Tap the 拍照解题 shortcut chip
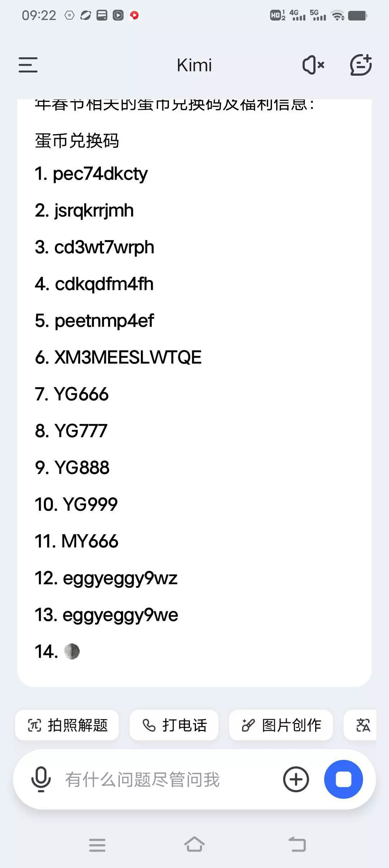Image resolution: width=389 pixels, height=868 pixels. 67,725
